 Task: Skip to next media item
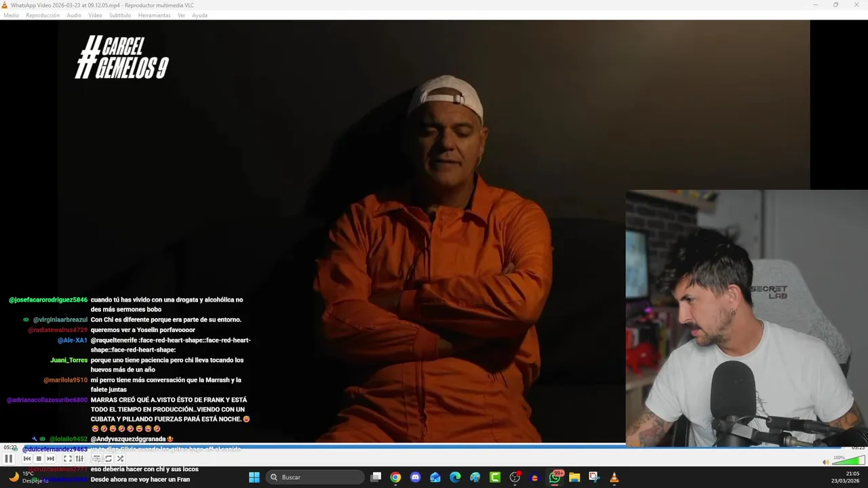(x=50, y=459)
